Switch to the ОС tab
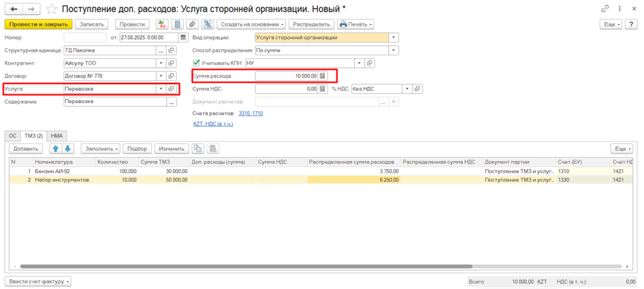The image size is (644, 289). pos(12,135)
